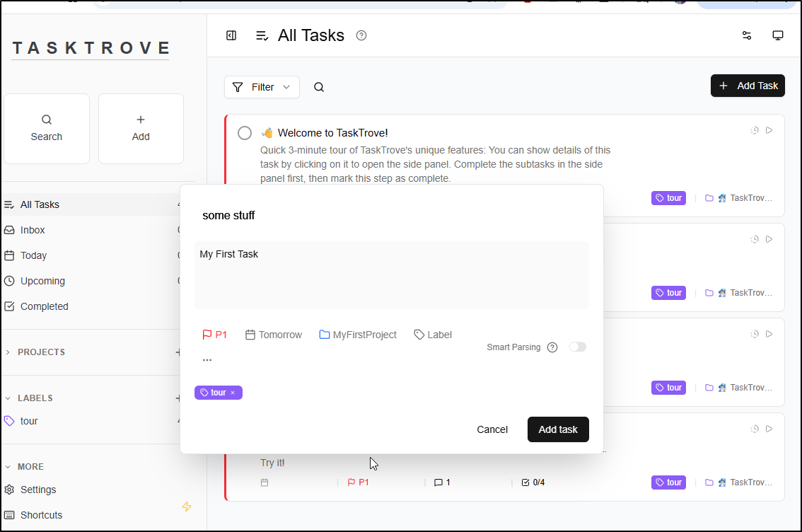802x532 pixels.
Task: Click the Add plus tile in sidebar
Action: [141, 128]
